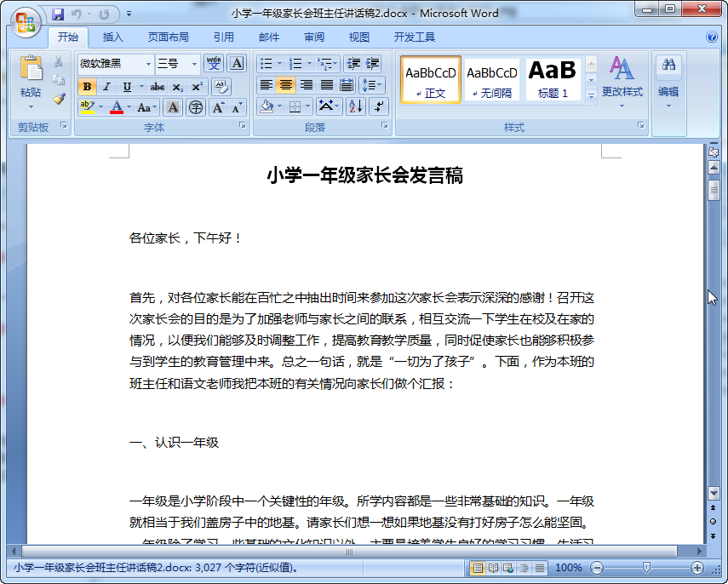The image size is (728, 584).
Task: Align text to the left
Action: coord(266,85)
